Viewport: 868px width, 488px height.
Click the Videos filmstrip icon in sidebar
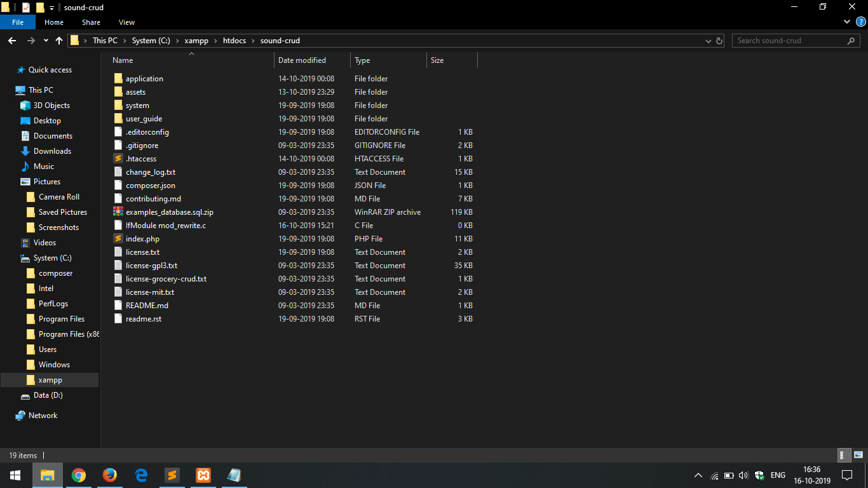pos(25,243)
